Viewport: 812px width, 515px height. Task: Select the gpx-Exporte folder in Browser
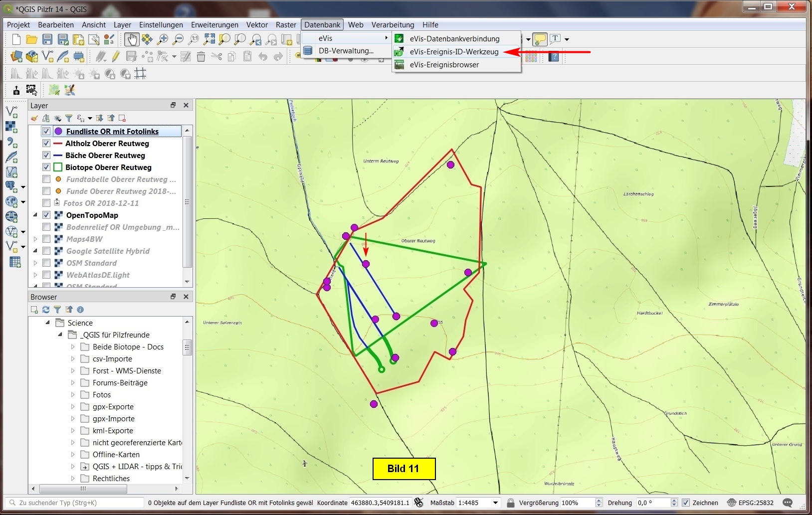tap(113, 407)
